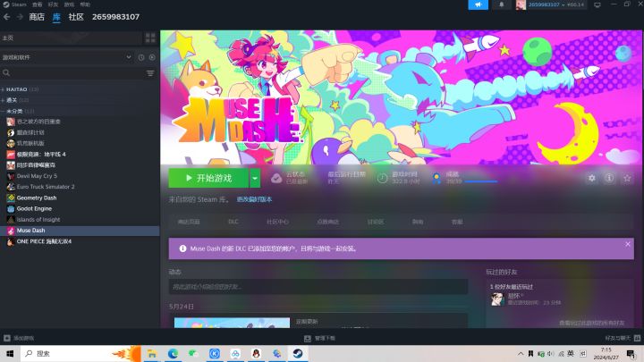Open game settings gear icon
644x362 pixels.
[591, 178]
